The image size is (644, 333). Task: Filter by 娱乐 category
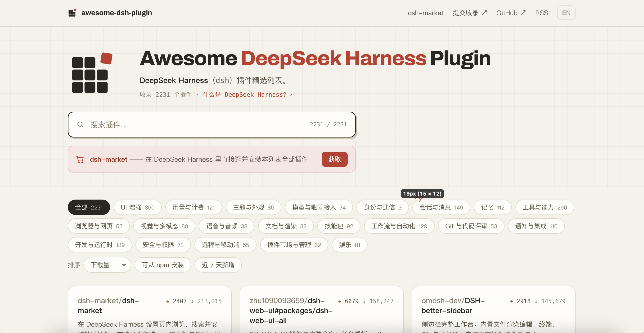tap(350, 245)
